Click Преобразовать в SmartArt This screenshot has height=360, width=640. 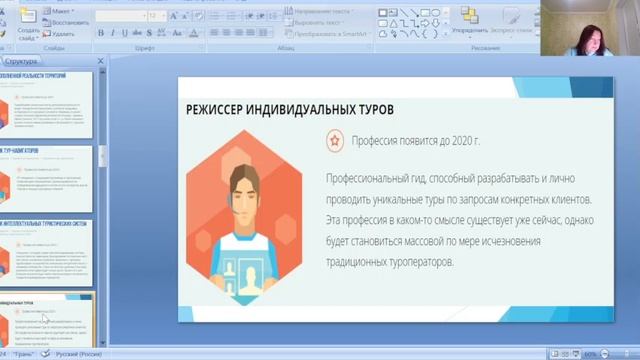327,34
